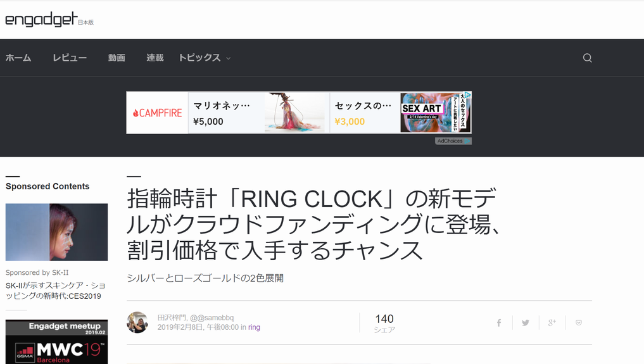The image size is (644, 364).
Task: Open the 動画 navigation item
Action: point(117,58)
